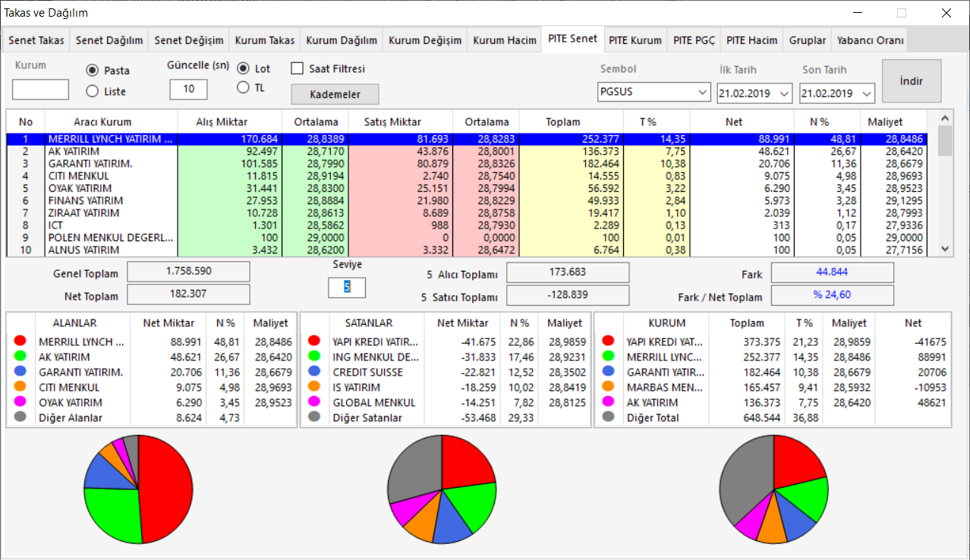This screenshot has width=970, height=560.
Task: Switch to the Kurum Hacim tab
Action: [x=505, y=40]
